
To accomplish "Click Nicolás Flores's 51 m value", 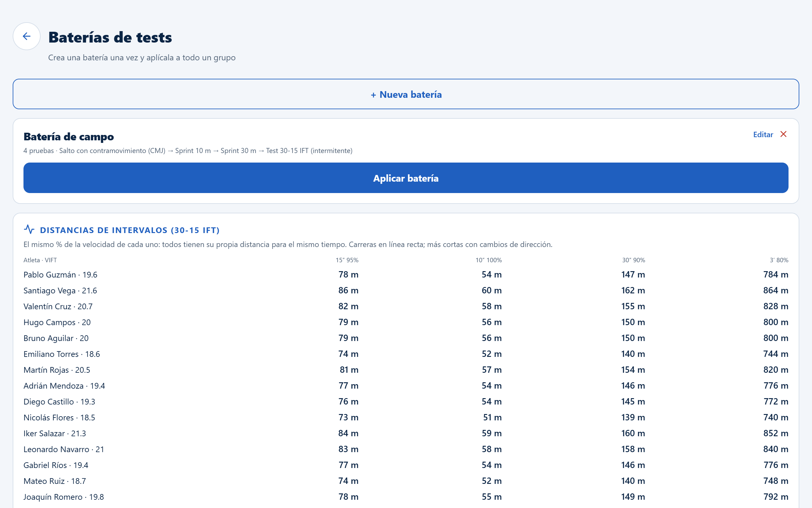I will coord(492,417).
